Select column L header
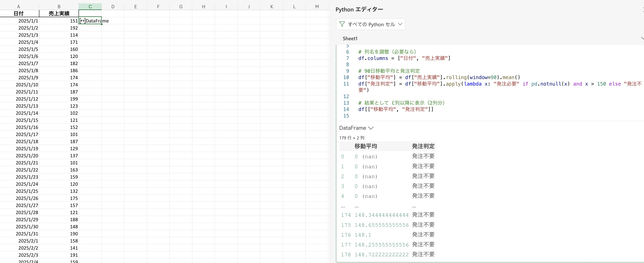The image size is (644, 263). click(x=294, y=7)
